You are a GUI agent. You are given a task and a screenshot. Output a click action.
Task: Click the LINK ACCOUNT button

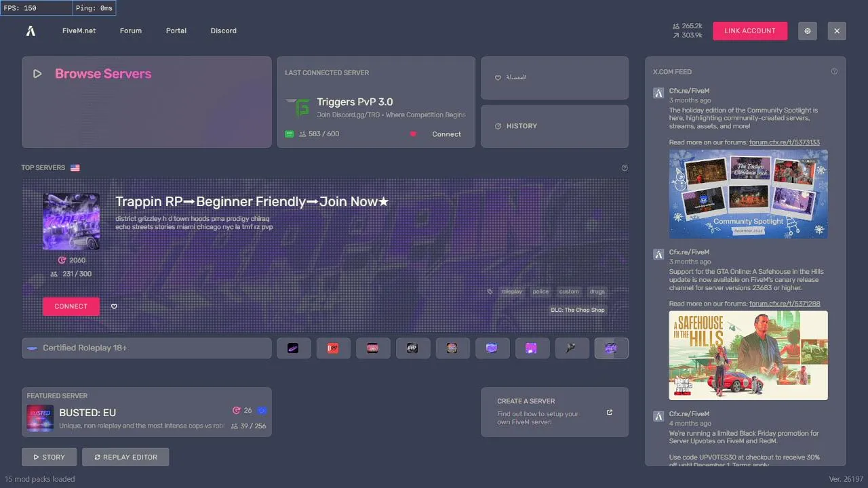point(750,30)
